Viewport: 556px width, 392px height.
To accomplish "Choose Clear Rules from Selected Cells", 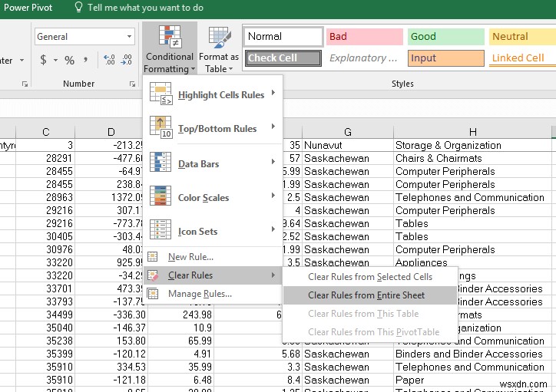I will pos(370,277).
